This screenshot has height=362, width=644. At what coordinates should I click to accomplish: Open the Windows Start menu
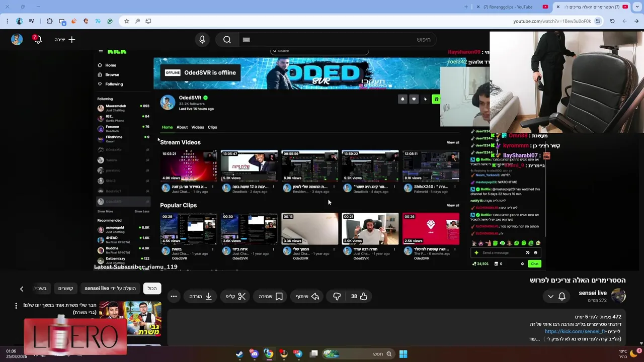[x=403, y=354]
